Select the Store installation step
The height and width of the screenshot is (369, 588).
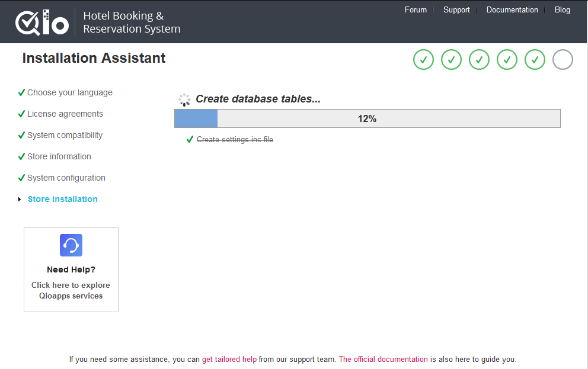click(x=63, y=199)
